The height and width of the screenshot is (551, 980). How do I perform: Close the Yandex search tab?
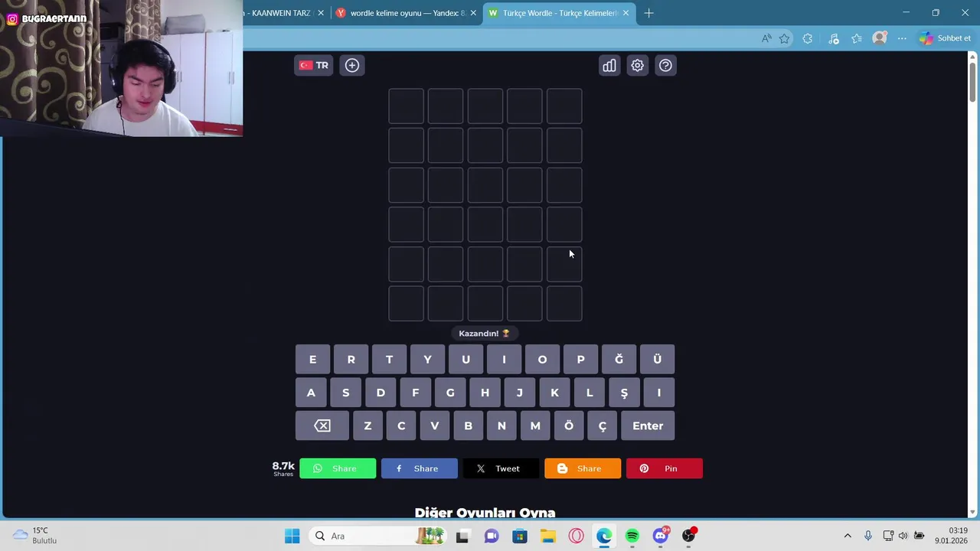click(473, 13)
